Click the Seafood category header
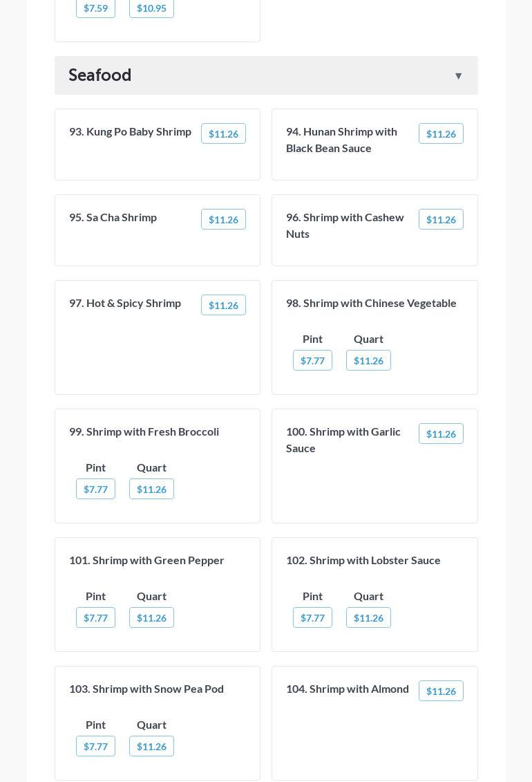Image resolution: width=532 pixels, height=782 pixels. 100,75
